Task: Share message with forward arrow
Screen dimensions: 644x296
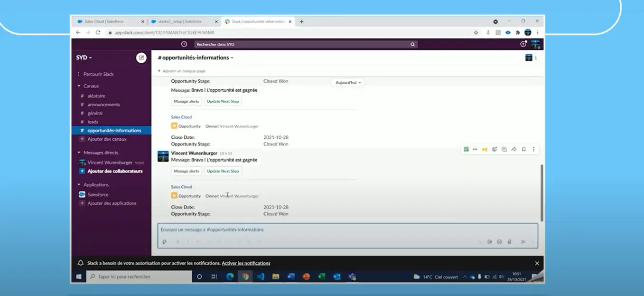Action: pyautogui.click(x=513, y=149)
